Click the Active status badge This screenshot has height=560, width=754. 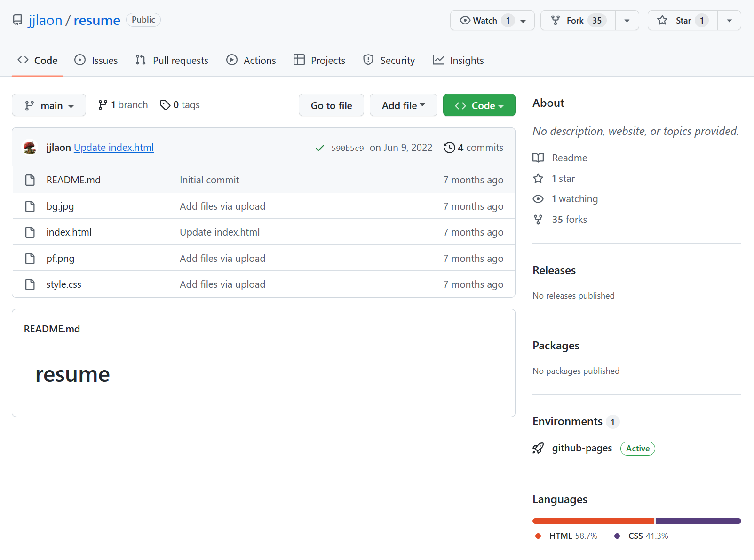[638, 449]
